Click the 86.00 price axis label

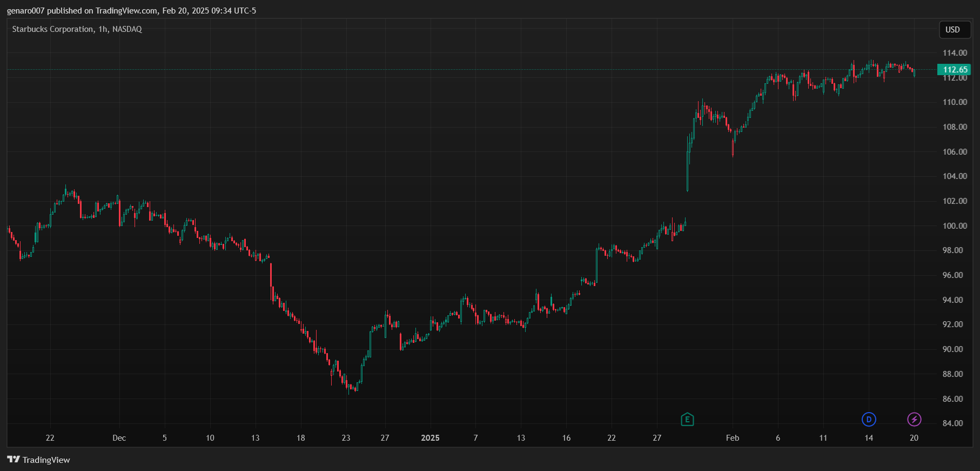952,399
